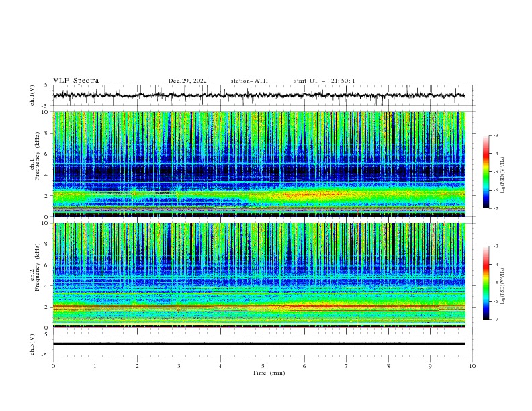The width and height of the screenshot is (532, 411).
Task: Click the "5" tick on the time axis
Action: pyautogui.click(x=263, y=366)
